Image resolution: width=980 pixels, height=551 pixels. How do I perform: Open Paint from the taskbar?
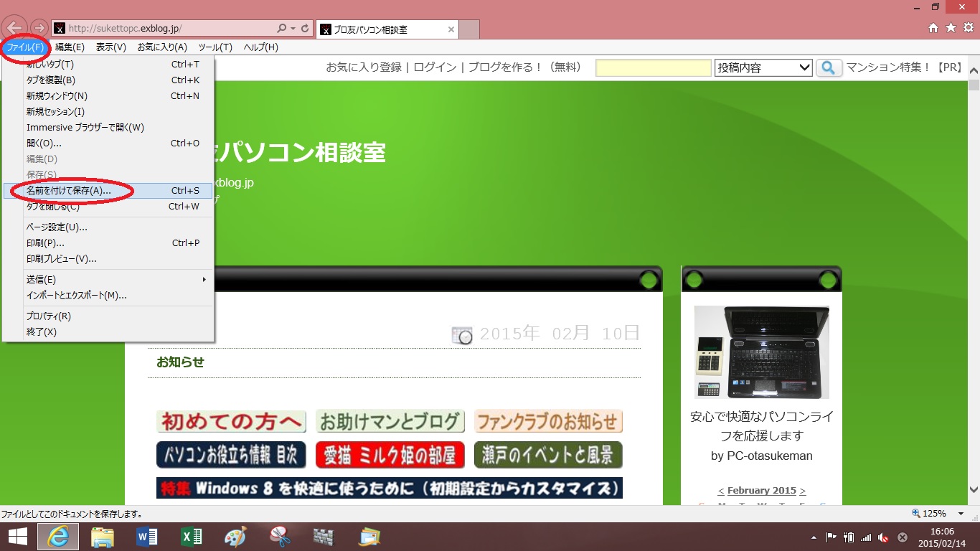click(x=235, y=537)
